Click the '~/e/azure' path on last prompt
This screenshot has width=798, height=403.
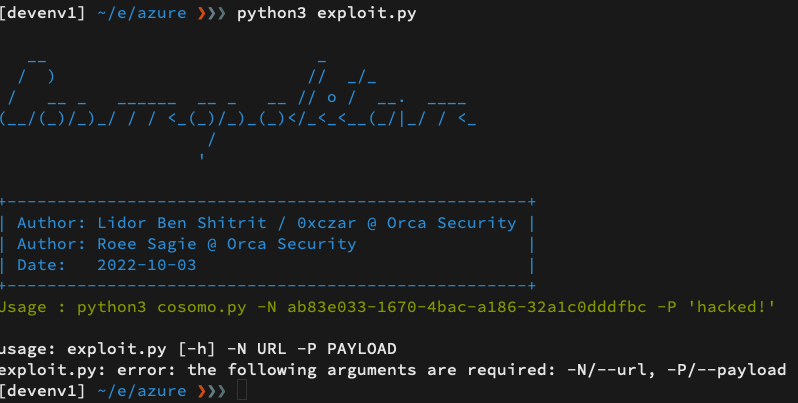tap(141, 391)
